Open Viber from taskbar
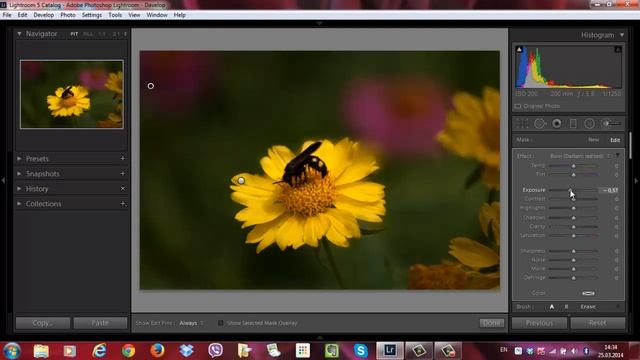Viewport: 640px width, 360px height. point(216,351)
